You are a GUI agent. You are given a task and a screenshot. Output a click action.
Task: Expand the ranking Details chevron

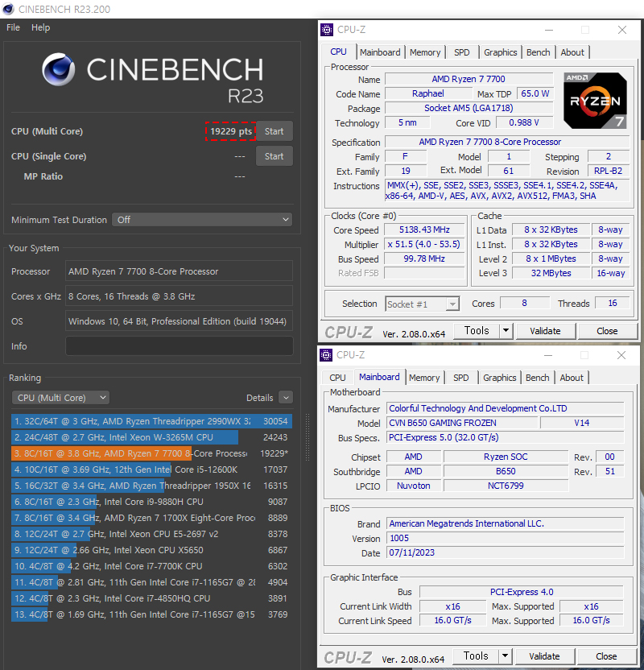pyautogui.click(x=286, y=398)
